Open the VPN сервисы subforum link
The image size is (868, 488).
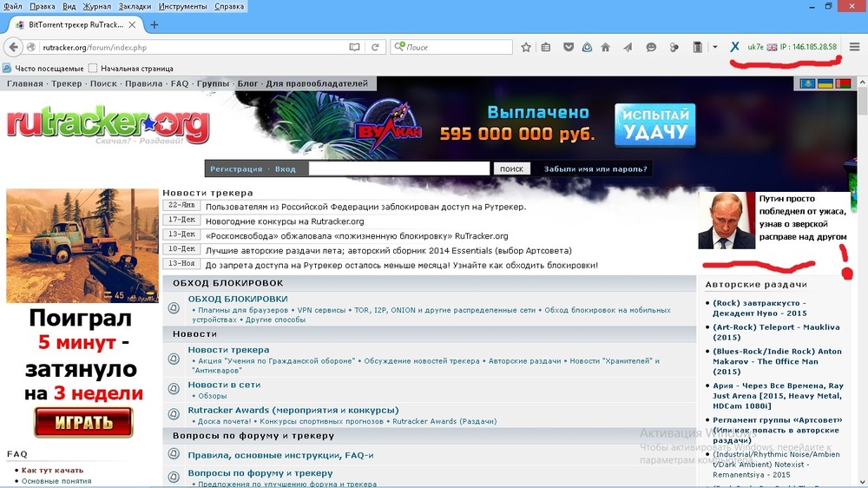tap(321, 310)
